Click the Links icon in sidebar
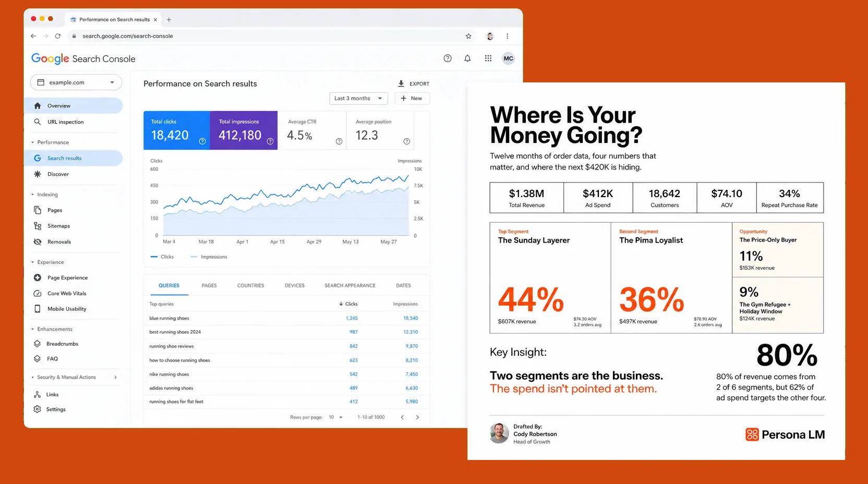The width and height of the screenshot is (868, 484). (37, 395)
